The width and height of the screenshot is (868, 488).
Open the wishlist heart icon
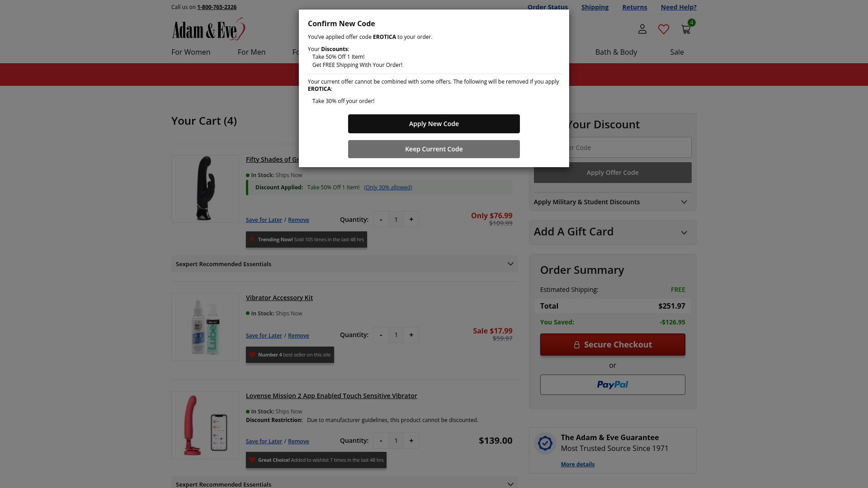(664, 29)
